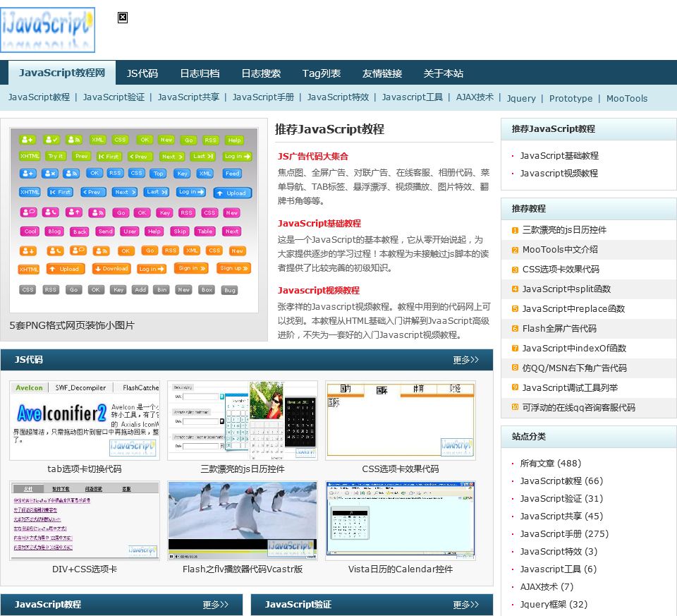Image resolution: width=677 pixels, height=616 pixels.
Task: Open JS广告代码大集合 article
Action: click(312, 157)
